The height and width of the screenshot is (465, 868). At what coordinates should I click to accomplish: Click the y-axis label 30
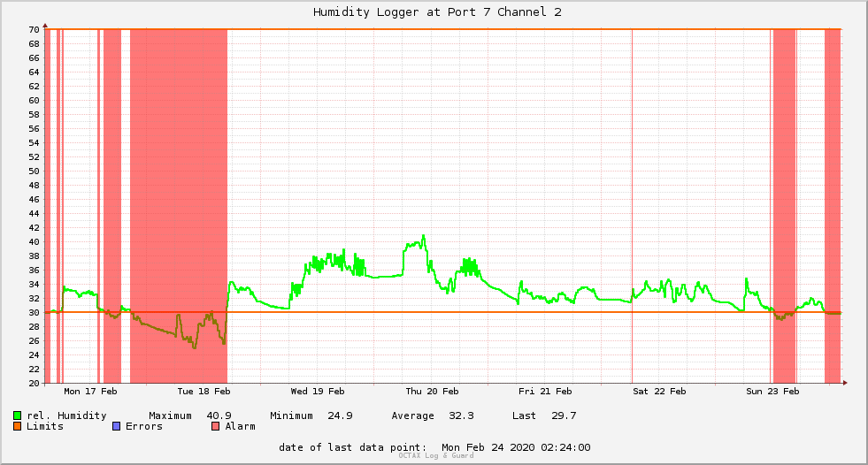[x=35, y=312]
